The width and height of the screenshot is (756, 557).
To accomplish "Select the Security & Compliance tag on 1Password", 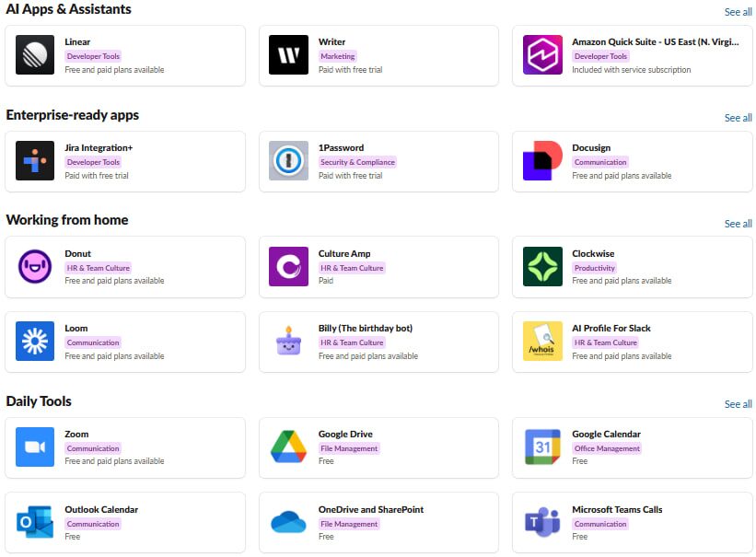I will point(357,162).
